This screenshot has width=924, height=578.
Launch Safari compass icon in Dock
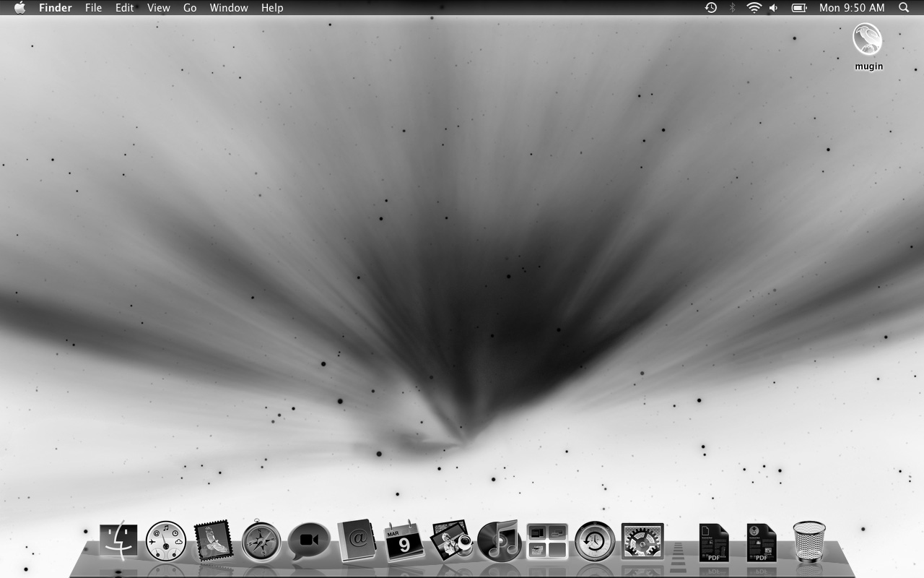pos(261,541)
